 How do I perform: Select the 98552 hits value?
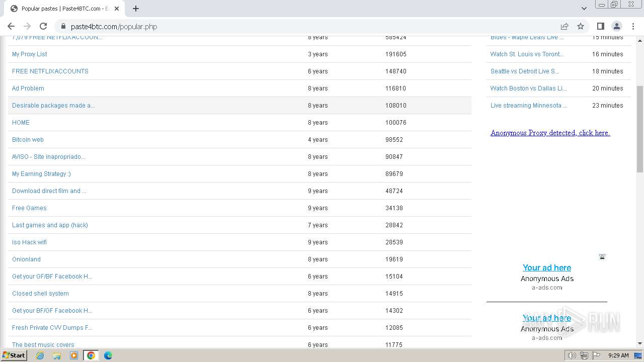394,140
